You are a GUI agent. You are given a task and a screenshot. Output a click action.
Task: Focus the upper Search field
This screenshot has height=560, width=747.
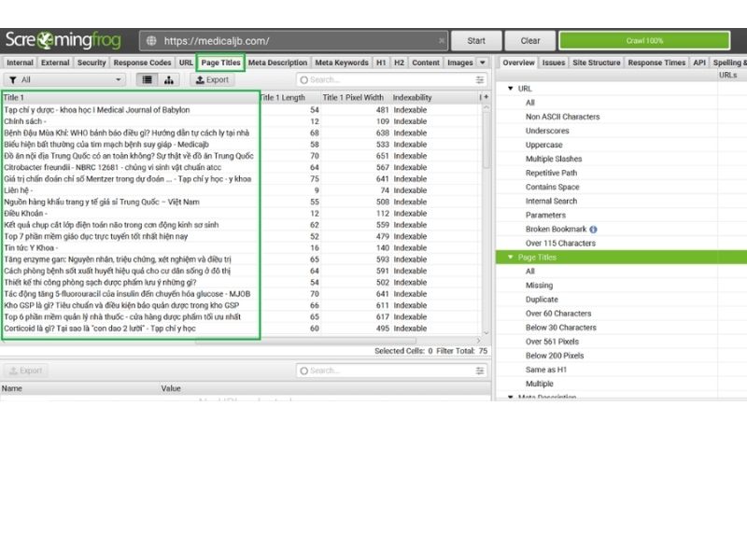click(x=389, y=80)
